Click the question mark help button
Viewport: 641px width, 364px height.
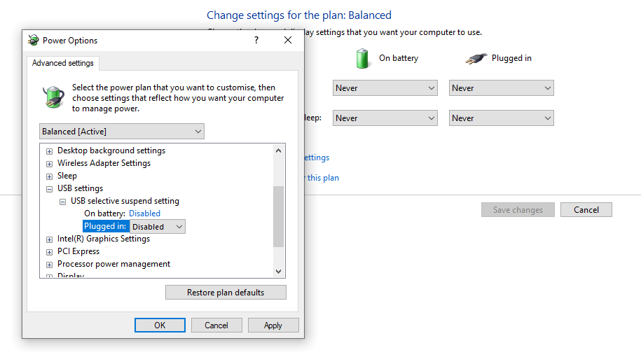[x=256, y=41]
